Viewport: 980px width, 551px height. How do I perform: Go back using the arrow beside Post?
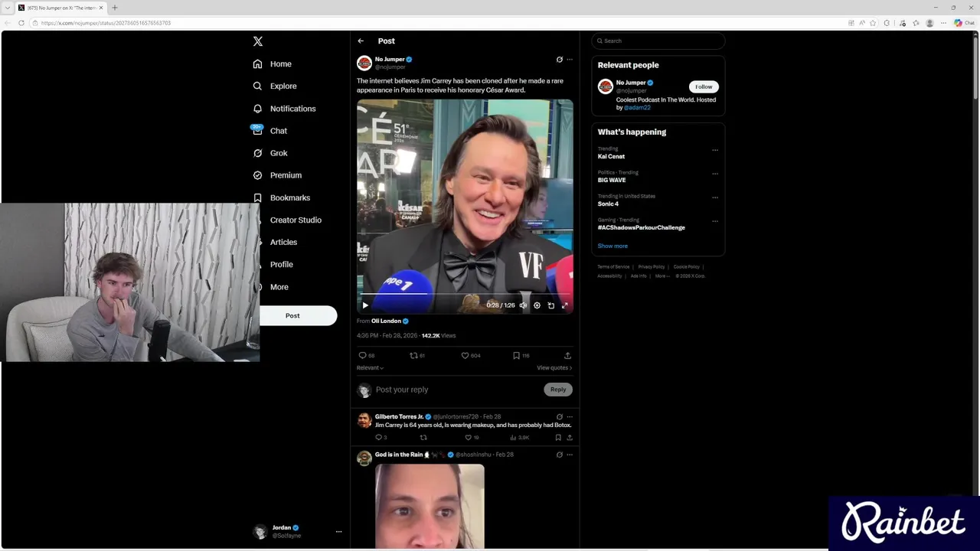click(361, 41)
